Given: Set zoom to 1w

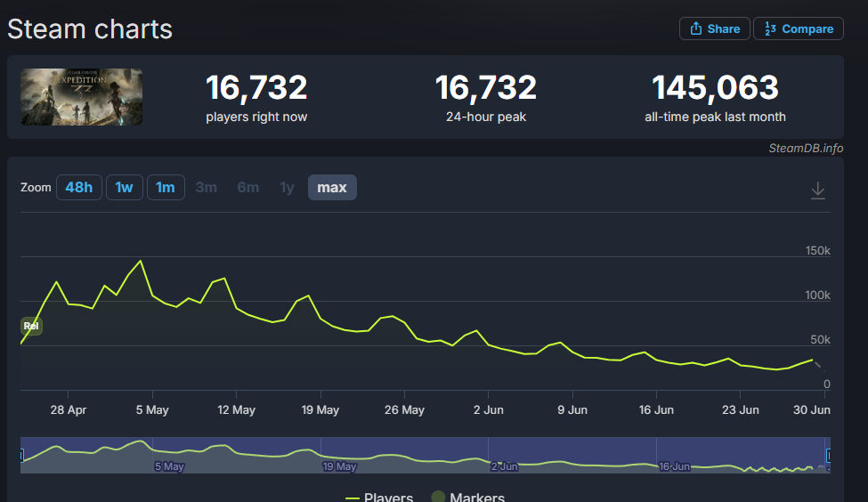Looking at the screenshot, I should (124, 188).
